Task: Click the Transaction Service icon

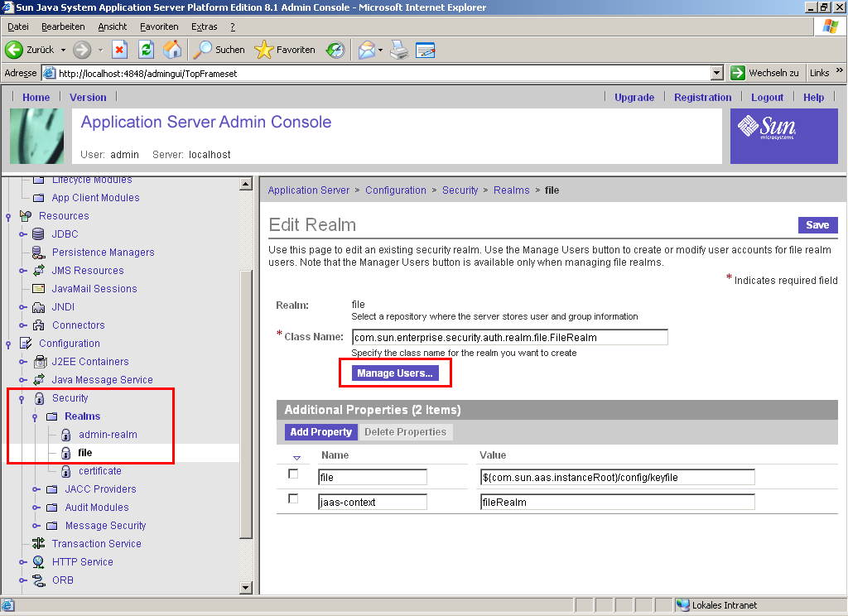Action: point(38,543)
